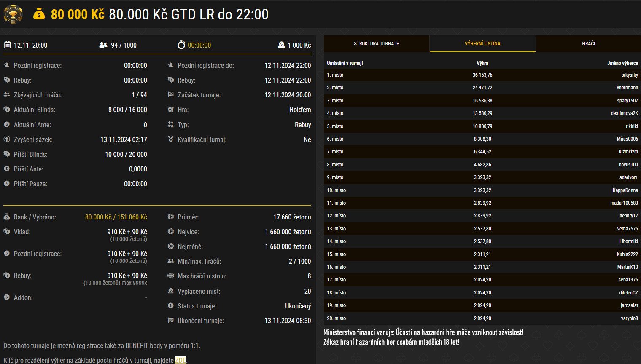Select the Výherní listina tab
The width and height of the screenshot is (641, 364).
[482, 44]
